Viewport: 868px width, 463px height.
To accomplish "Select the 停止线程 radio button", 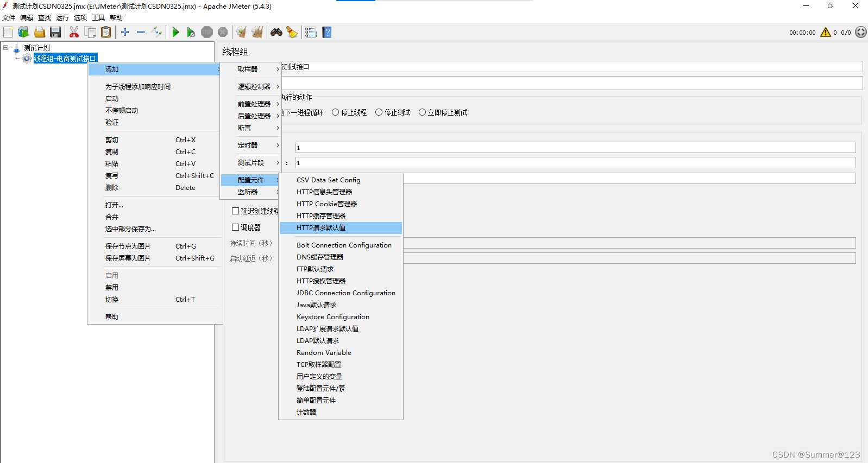I will [x=335, y=112].
